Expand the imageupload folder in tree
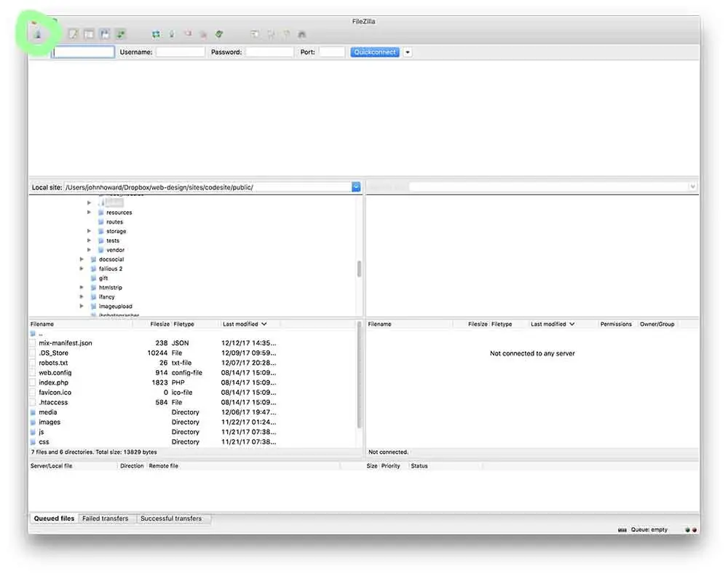This screenshot has height=574, width=728. click(82, 306)
